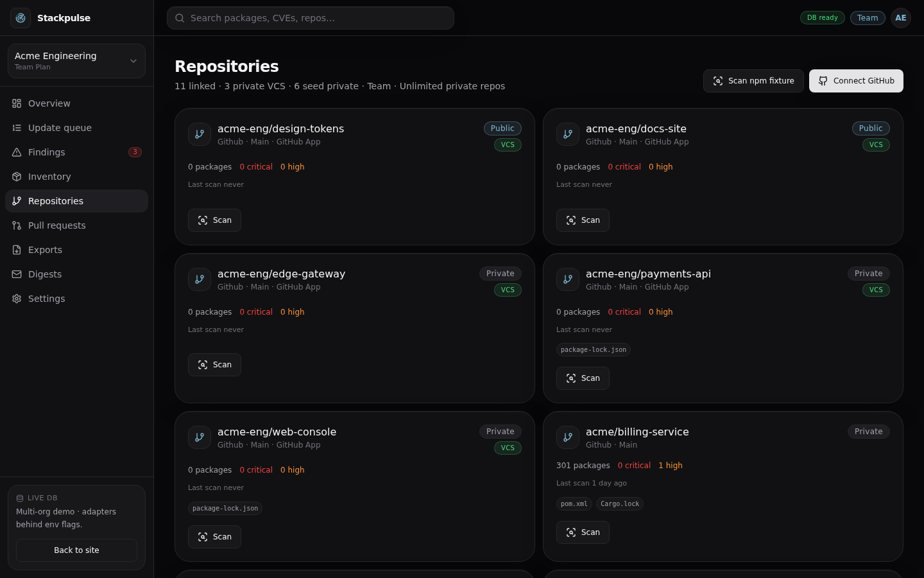Navigate to Inventory

pos(76,177)
